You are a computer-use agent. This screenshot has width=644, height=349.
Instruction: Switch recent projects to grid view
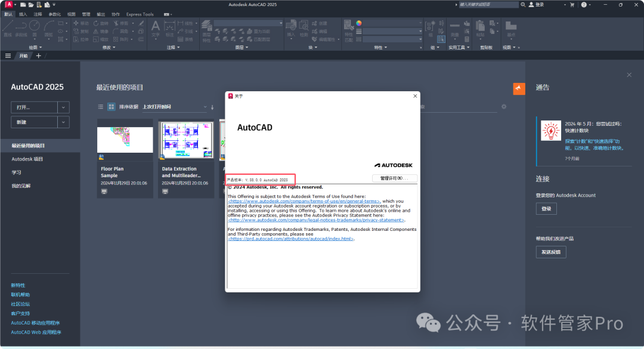coord(112,106)
